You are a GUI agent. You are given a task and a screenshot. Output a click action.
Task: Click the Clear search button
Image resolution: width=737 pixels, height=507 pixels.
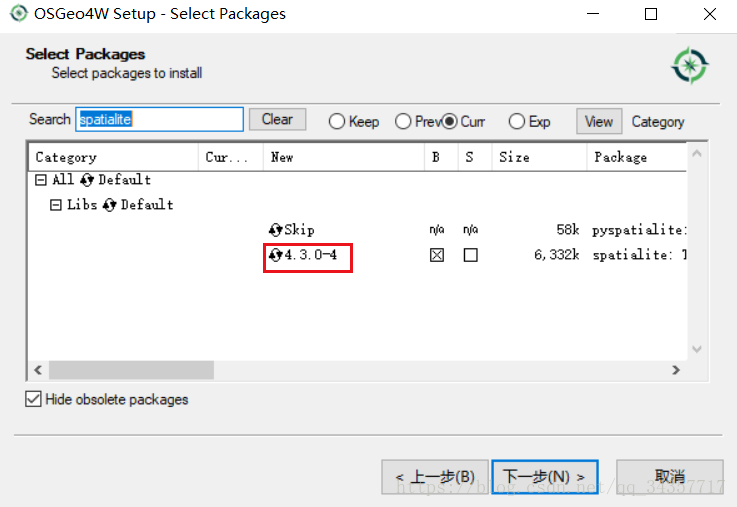[277, 119]
